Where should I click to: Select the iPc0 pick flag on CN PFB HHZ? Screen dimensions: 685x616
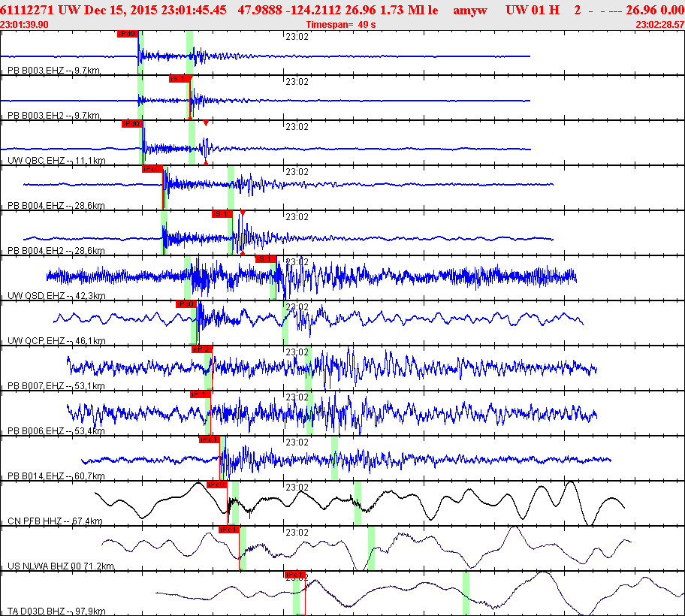pyautogui.click(x=216, y=485)
